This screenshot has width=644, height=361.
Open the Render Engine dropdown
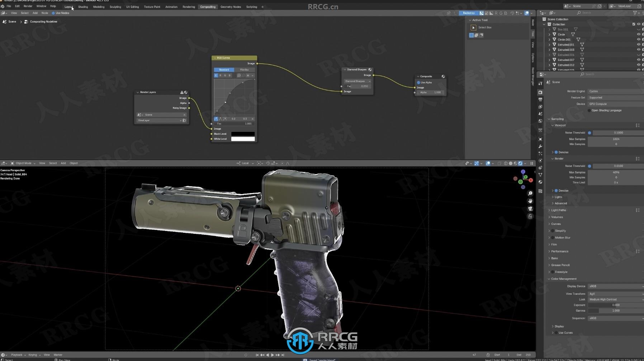tap(616, 91)
